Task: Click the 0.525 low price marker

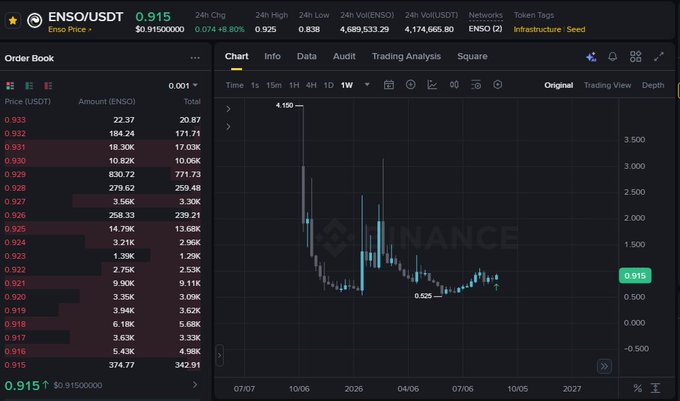Action: [423, 296]
